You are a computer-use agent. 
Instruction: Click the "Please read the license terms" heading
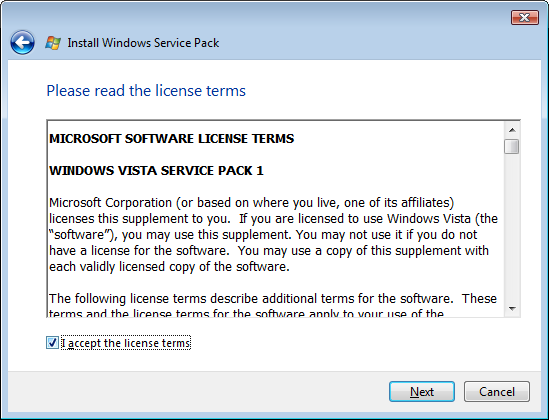146,91
